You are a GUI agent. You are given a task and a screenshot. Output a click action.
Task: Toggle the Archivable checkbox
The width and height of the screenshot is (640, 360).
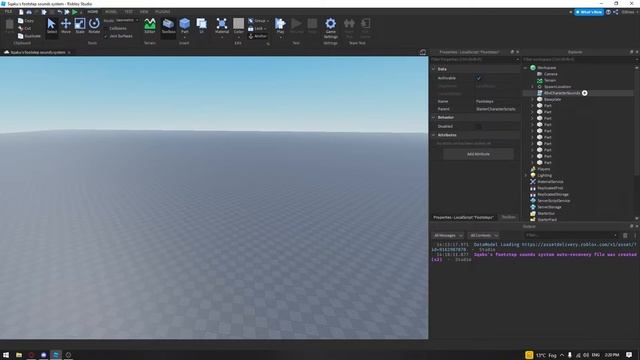pyautogui.click(x=478, y=78)
